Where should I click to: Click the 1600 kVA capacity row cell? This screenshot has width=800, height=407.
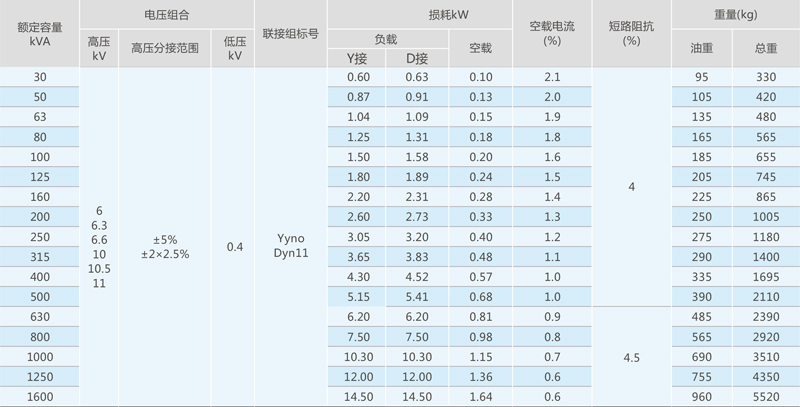40,397
